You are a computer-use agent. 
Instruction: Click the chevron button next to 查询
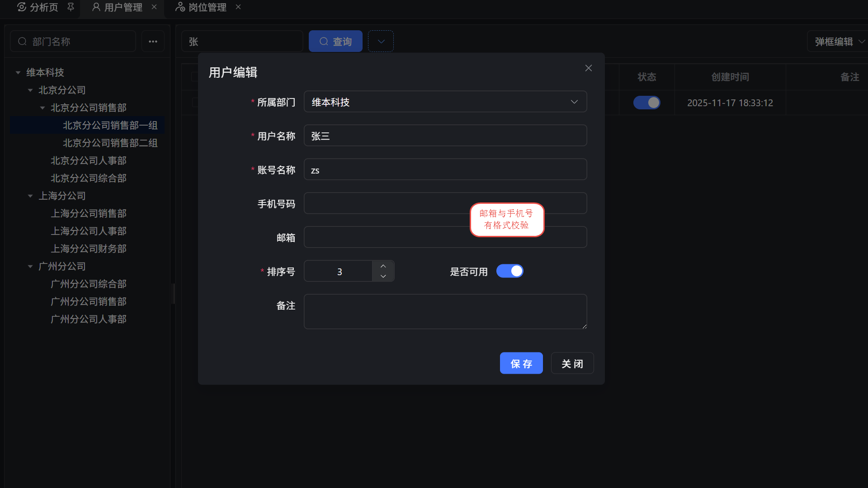click(x=381, y=42)
